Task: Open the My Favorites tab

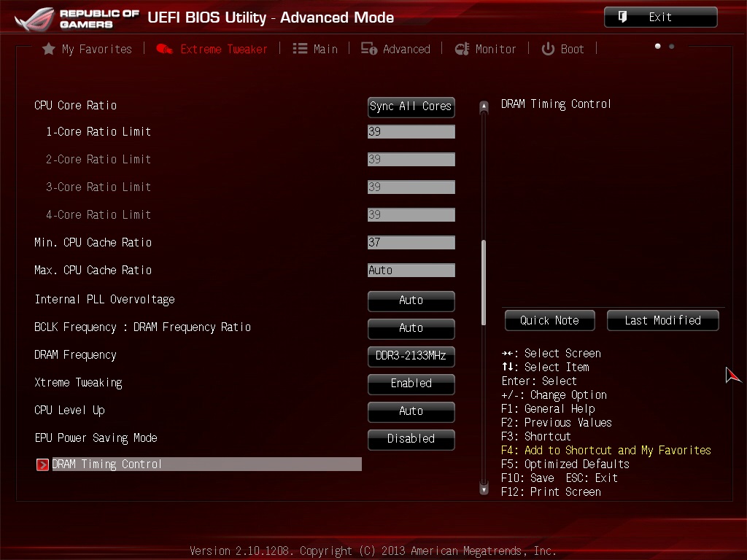Action: [87, 49]
